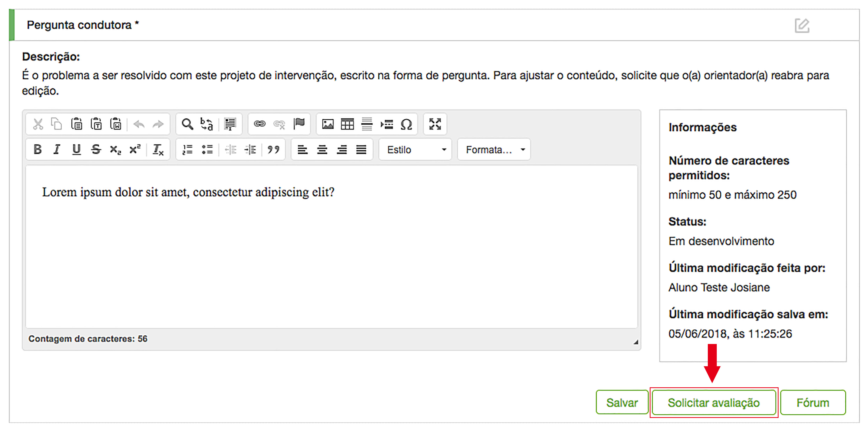Open the Find magnifier tool
Image resolution: width=868 pixels, height=431 pixels.
(x=187, y=124)
